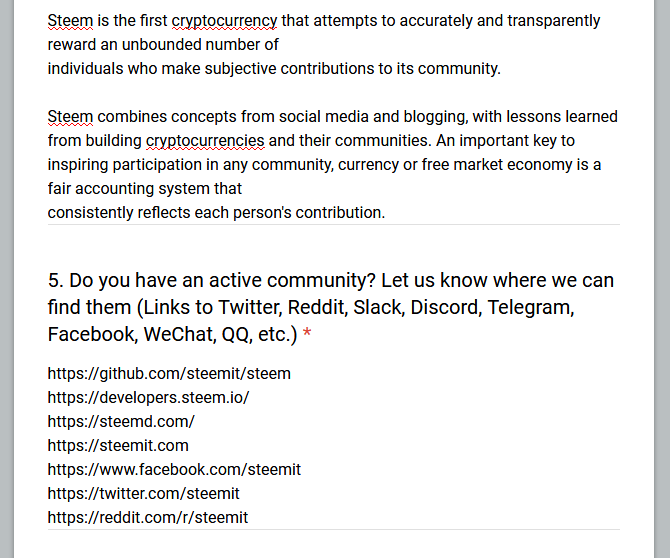Click the developers.steem.io URL line
This screenshot has width=670, height=558.
point(148,397)
